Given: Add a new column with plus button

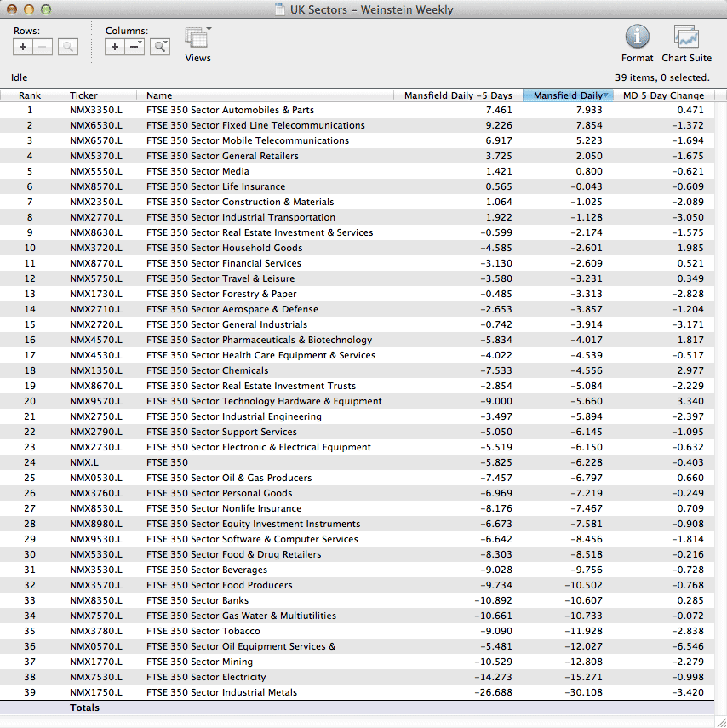Looking at the screenshot, I should point(115,47).
